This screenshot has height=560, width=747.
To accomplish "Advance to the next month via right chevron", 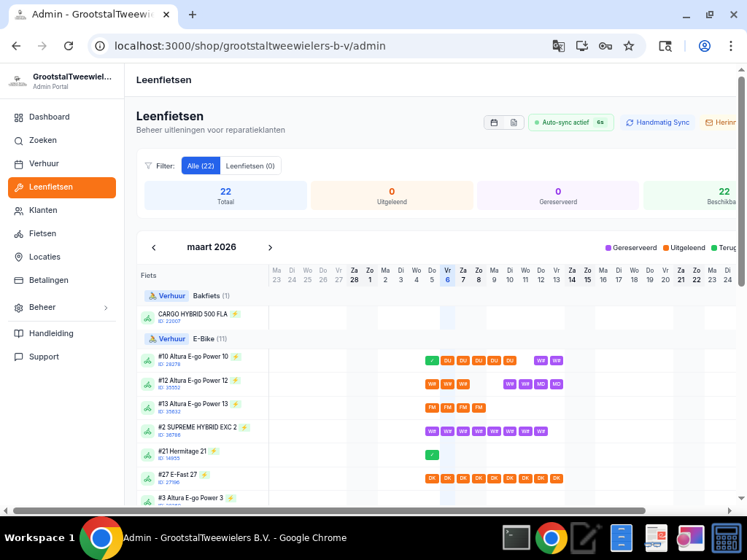I will click(270, 247).
